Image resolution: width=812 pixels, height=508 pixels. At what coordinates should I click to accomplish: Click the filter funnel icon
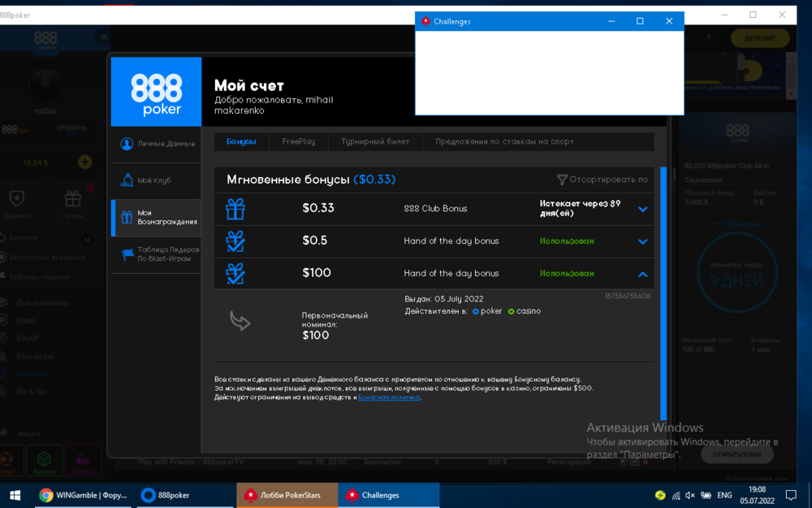(562, 180)
